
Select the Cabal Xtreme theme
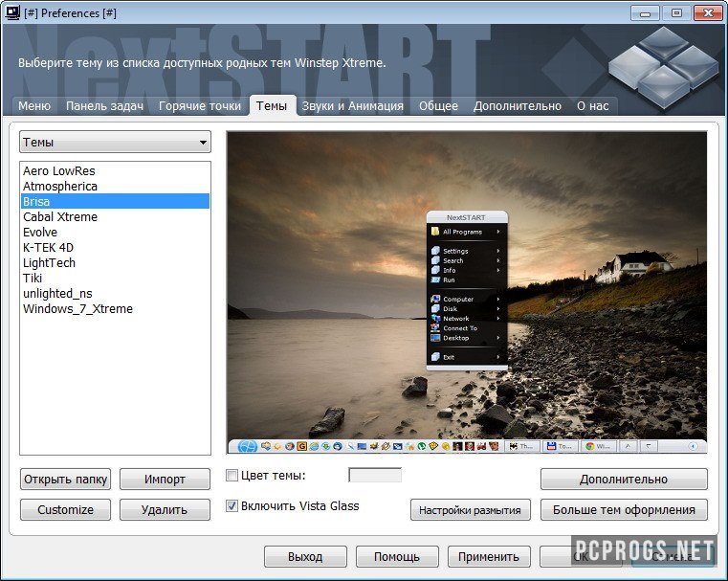(x=115, y=217)
